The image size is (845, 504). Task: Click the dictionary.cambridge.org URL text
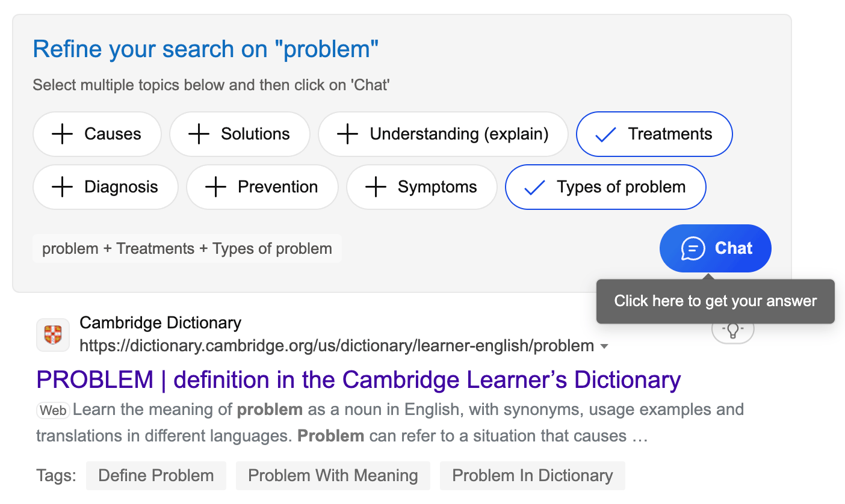pos(336,346)
